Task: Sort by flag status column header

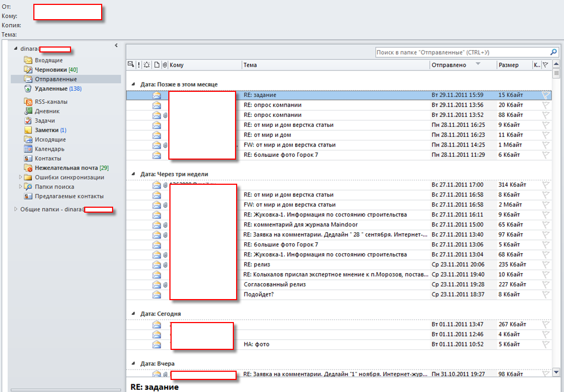Action: 545,65
